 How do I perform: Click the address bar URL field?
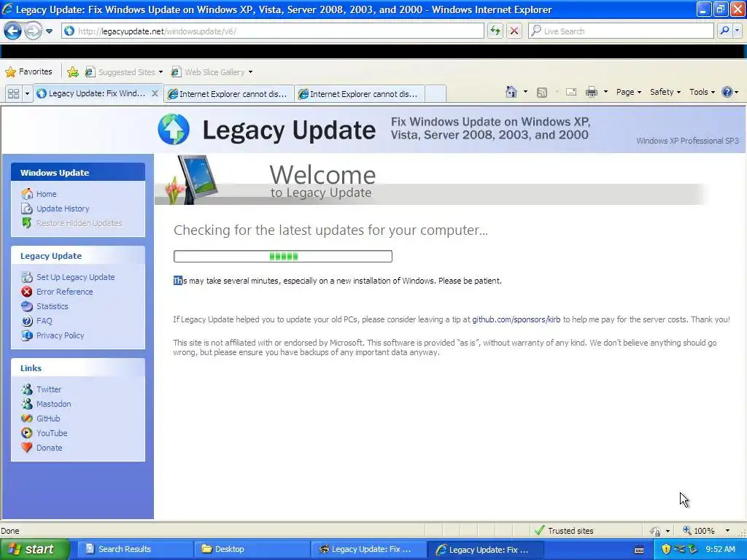pyautogui.click(x=273, y=31)
